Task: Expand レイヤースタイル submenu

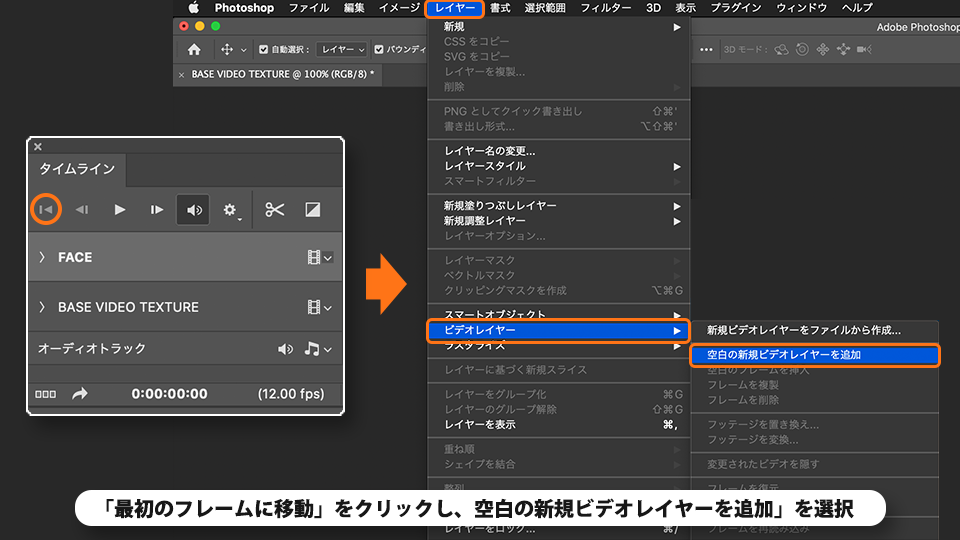Action: (559, 167)
